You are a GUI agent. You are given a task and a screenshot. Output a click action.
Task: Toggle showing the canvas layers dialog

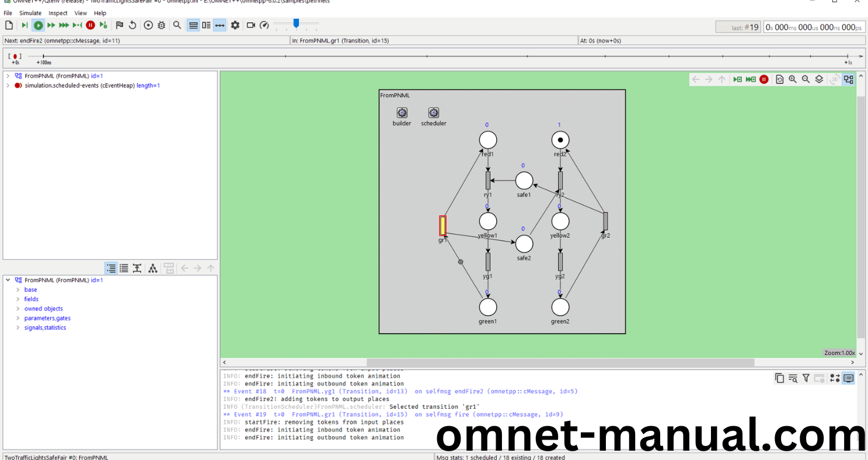(818, 79)
